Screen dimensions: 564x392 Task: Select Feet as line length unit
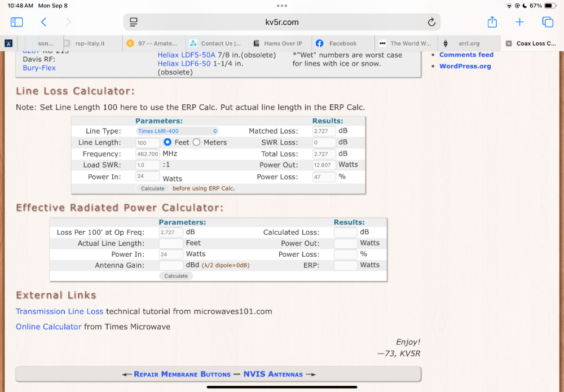point(168,143)
